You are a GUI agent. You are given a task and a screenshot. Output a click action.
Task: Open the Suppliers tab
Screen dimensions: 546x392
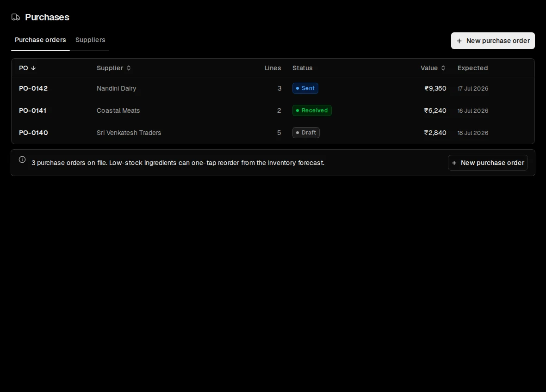[90, 40]
